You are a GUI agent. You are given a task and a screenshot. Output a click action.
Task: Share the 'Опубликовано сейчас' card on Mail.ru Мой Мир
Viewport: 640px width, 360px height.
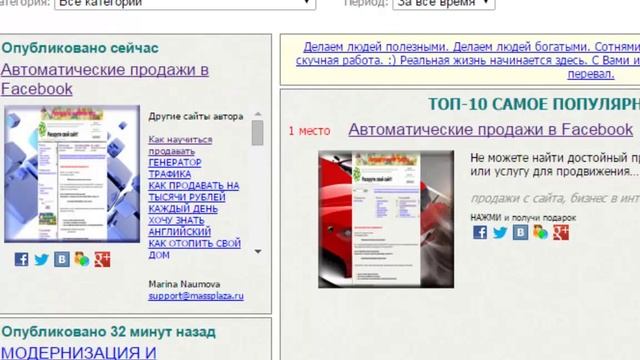point(82,259)
